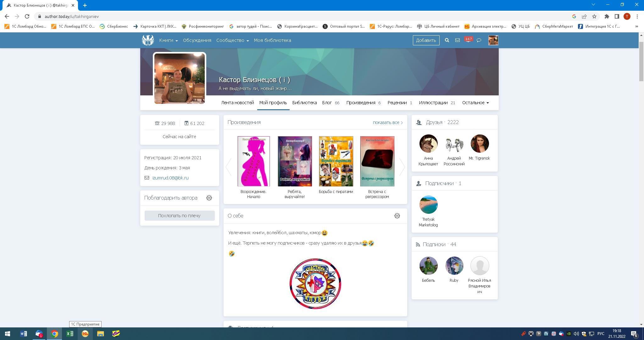Open Excel from the Windows taskbar
The image size is (644, 340).
[70, 334]
